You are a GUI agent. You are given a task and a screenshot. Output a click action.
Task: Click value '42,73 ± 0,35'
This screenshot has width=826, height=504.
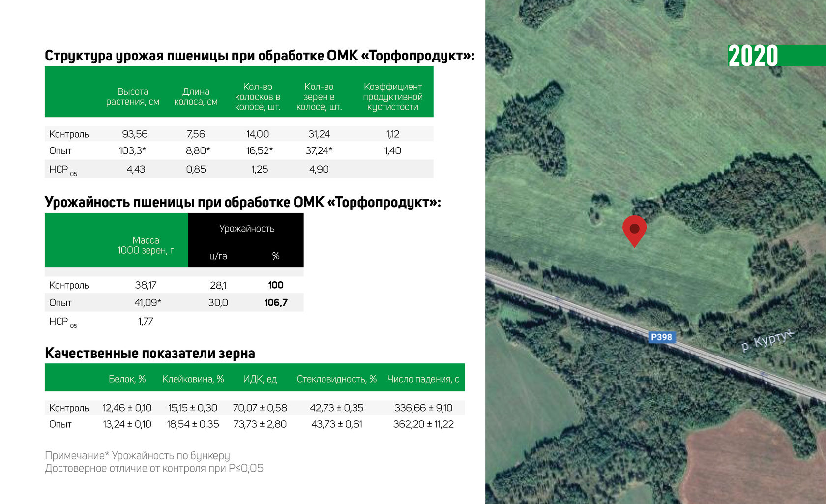337,408
